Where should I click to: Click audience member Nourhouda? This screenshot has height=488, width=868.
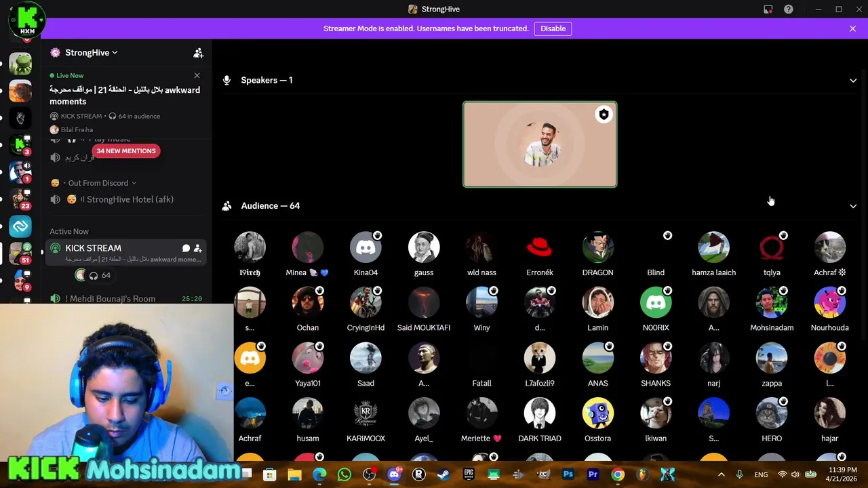(x=829, y=310)
